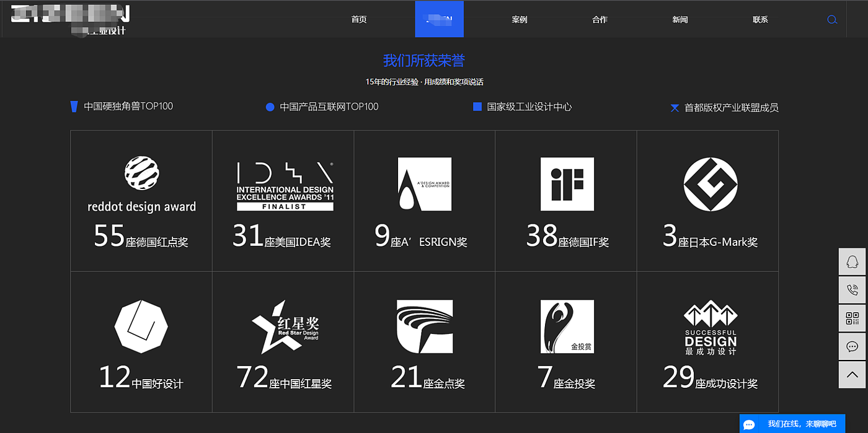Select the Successful Design award logo
Screen dimensions: 868x433
[711, 328]
